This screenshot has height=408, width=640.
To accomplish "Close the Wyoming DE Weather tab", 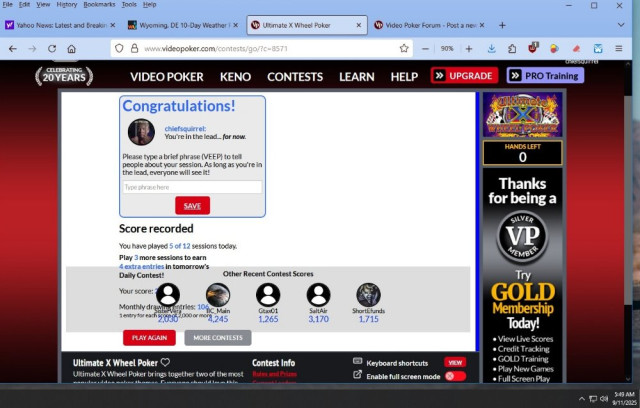I will click(x=236, y=25).
